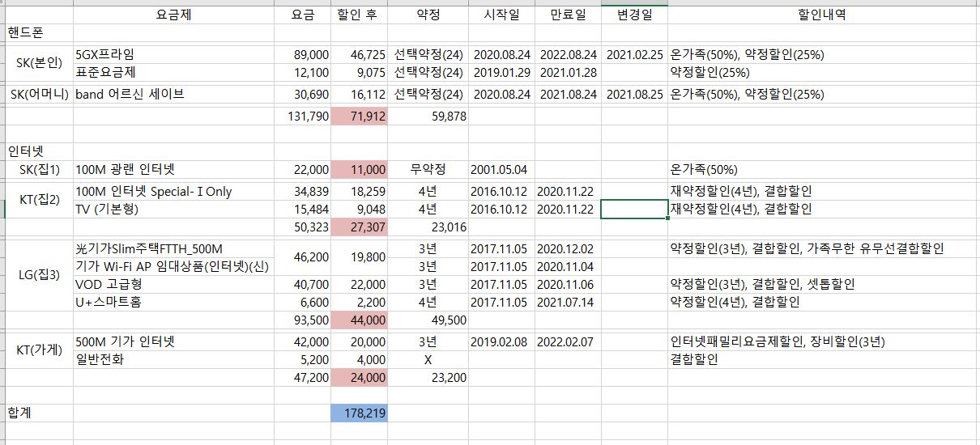Select the SK(본인) merged cell
Image resolution: width=980 pixels, height=445 pixels.
tap(38, 64)
